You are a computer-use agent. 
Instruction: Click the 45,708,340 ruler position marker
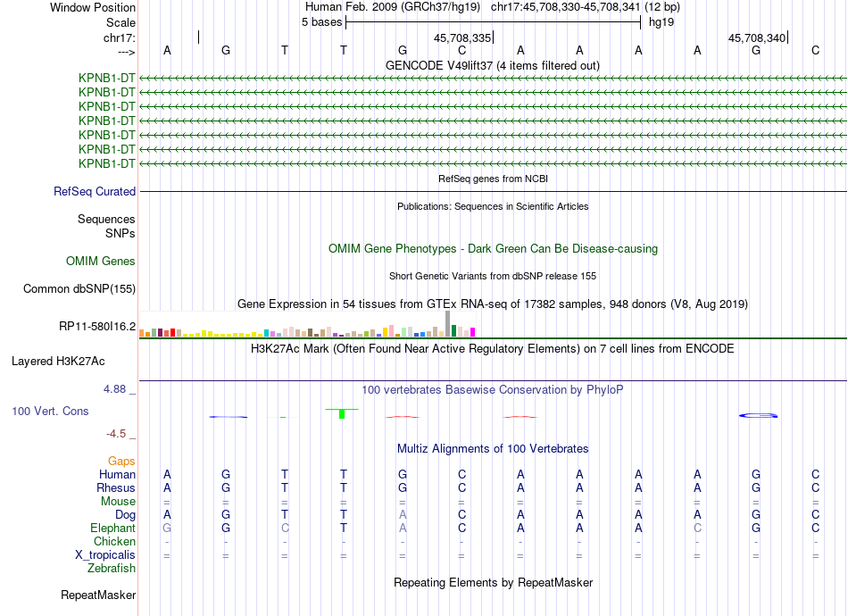click(x=757, y=37)
